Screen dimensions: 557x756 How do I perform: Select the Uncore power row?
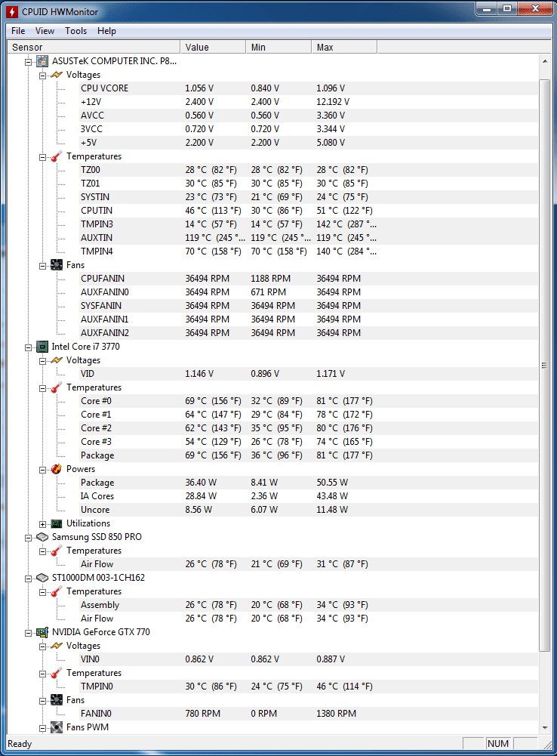[x=309, y=510]
